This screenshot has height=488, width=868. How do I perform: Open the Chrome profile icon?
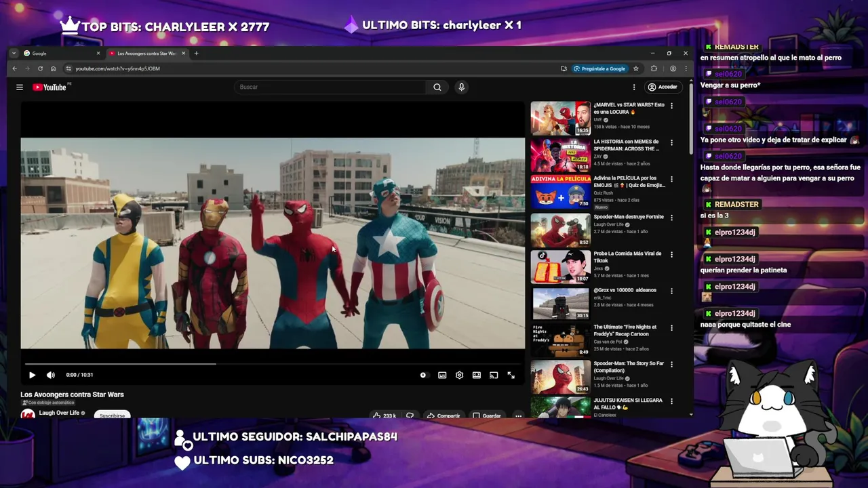[x=673, y=68]
